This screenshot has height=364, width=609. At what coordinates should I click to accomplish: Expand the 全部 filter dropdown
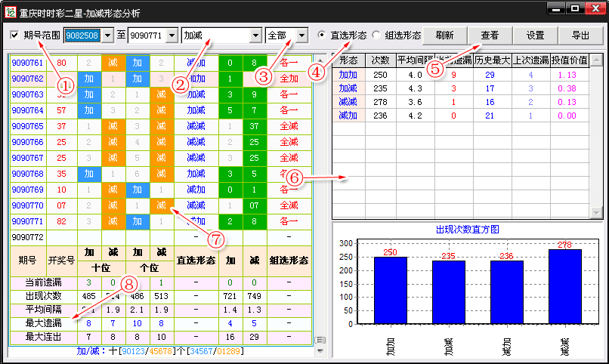tap(302, 35)
